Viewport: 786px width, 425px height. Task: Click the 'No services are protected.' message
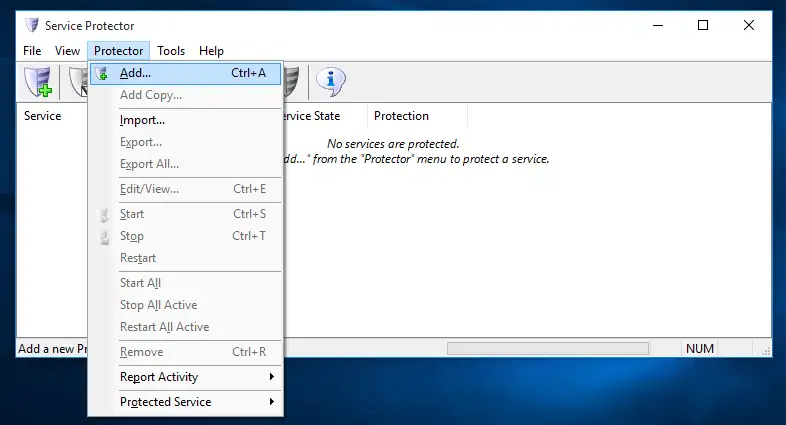[x=393, y=144]
